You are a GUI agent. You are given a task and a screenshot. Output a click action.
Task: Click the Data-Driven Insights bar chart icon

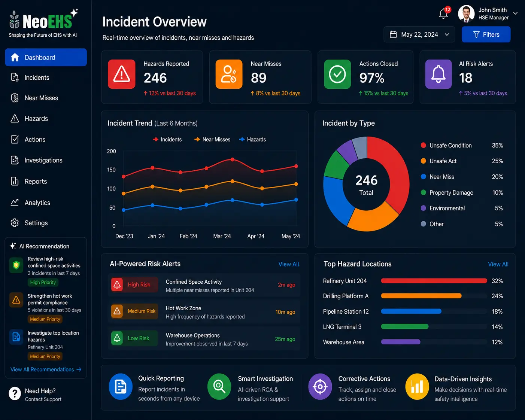(x=417, y=387)
